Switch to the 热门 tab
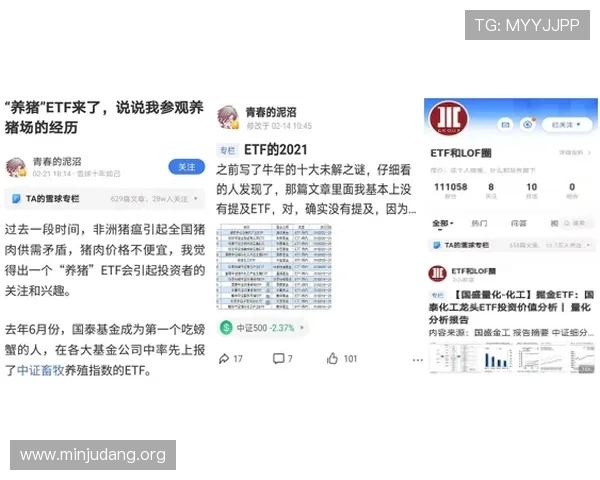This screenshot has width=600, height=480. click(x=479, y=224)
